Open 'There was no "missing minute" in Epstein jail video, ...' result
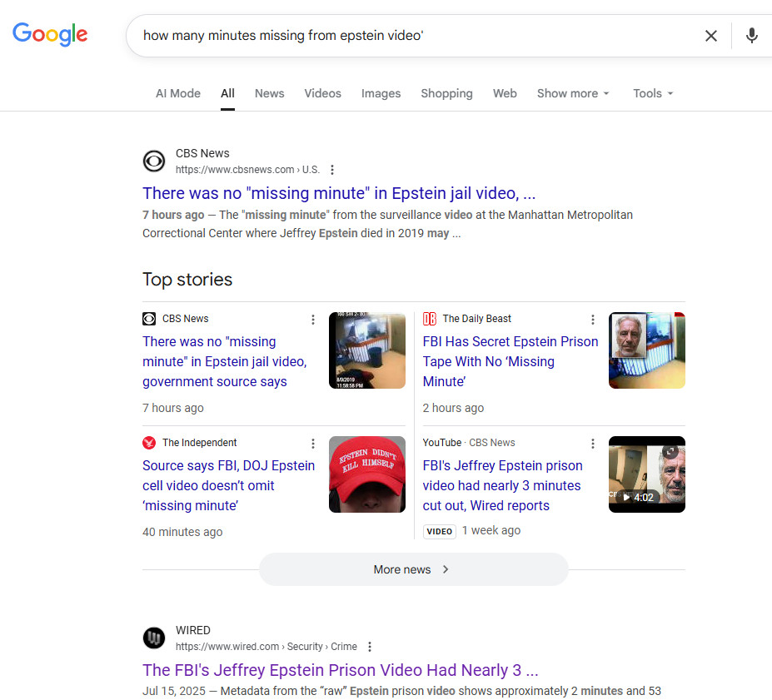 (339, 193)
